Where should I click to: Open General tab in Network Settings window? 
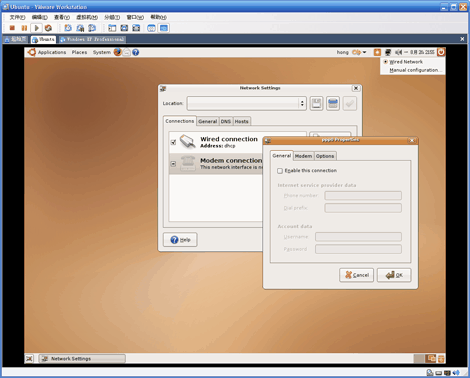208,121
